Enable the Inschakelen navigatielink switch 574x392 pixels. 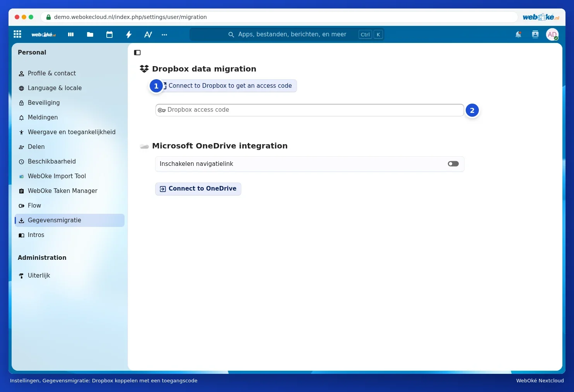(453, 164)
